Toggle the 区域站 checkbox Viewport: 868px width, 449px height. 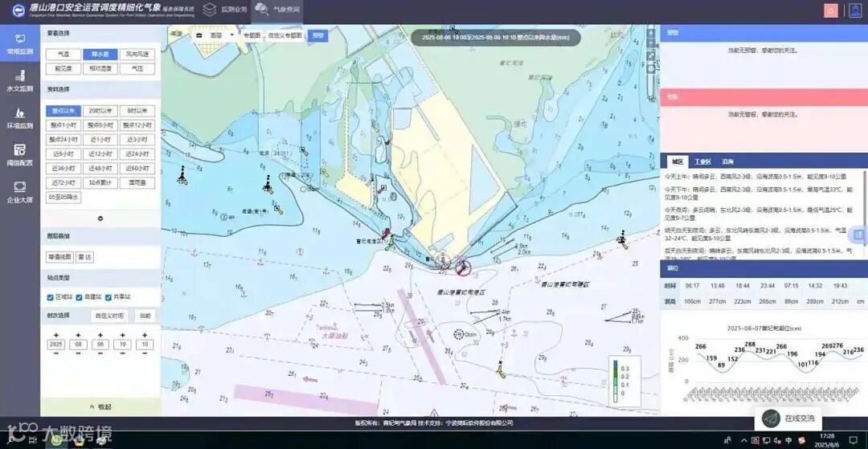(x=51, y=297)
